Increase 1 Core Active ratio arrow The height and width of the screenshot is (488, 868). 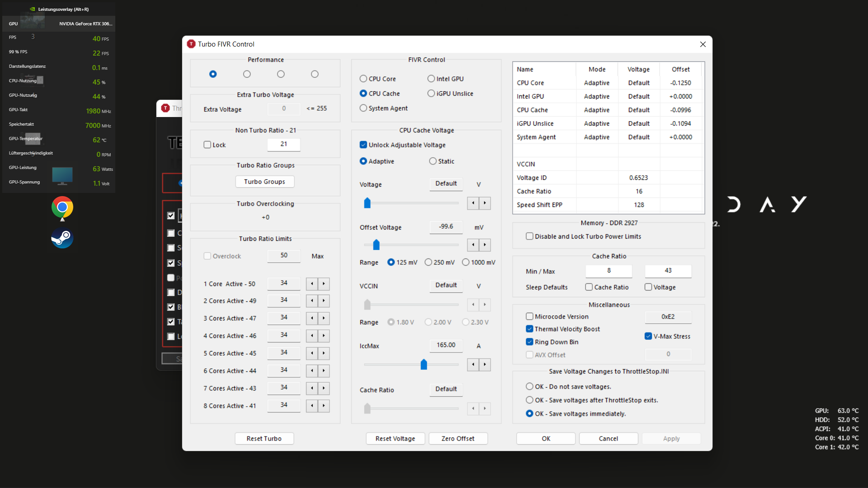pyautogui.click(x=324, y=284)
